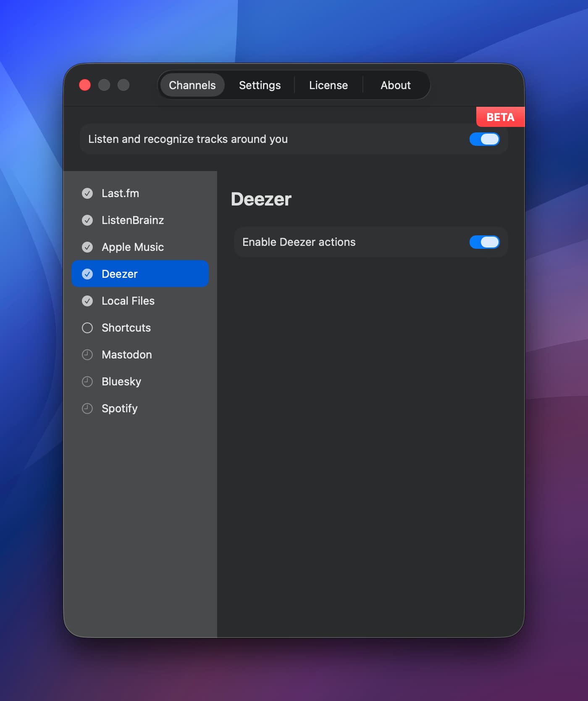Click the clock icon next to Mastodon
This screenshot has width=588, height=701.
[x=87, y=355]
